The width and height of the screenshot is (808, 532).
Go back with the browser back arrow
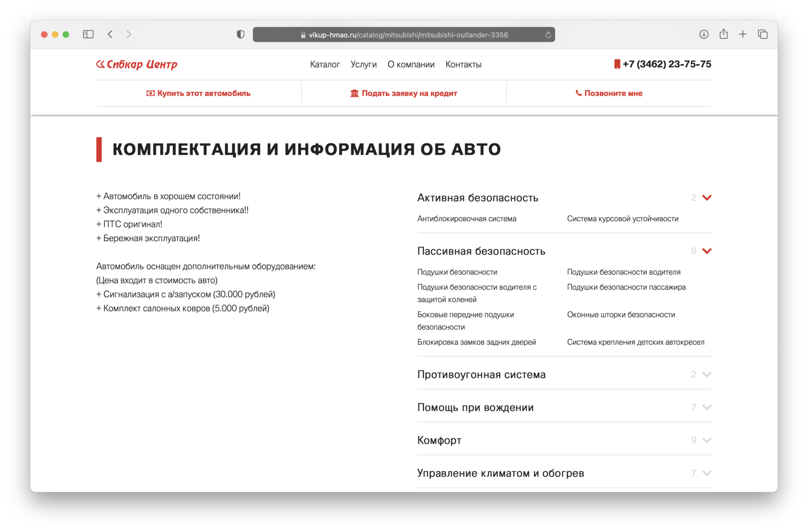110,34
